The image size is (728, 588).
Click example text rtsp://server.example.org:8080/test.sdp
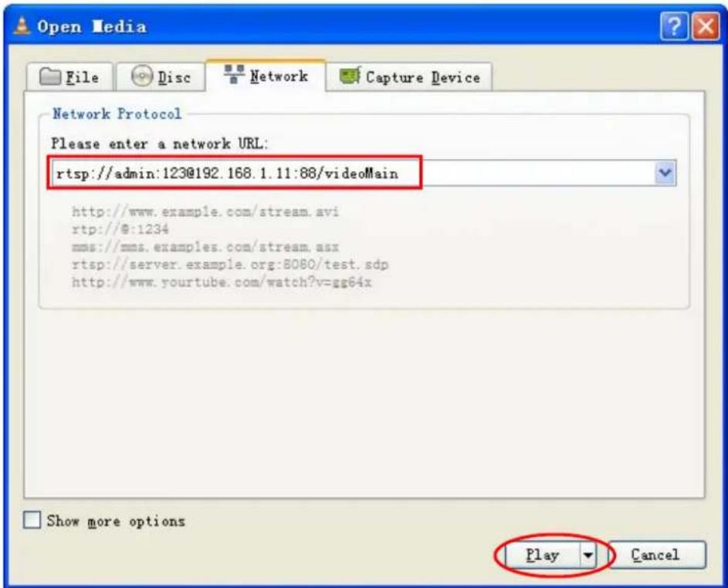(x=230, y=265)
